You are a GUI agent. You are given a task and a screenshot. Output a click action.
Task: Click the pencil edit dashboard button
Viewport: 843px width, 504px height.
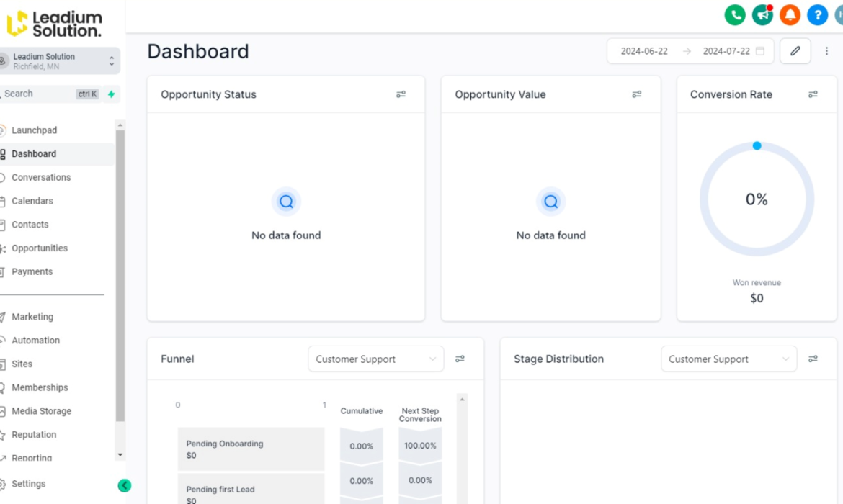click(795, 51)
